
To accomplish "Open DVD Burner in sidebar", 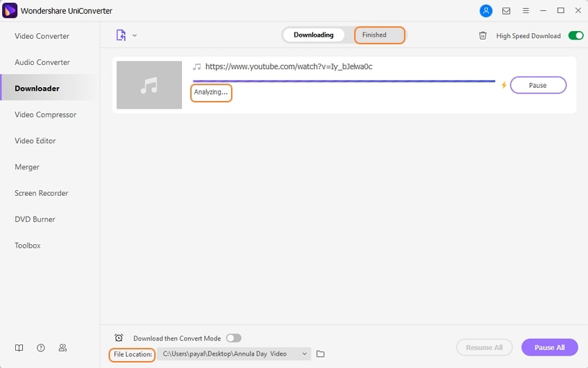I will coord(35,219).
